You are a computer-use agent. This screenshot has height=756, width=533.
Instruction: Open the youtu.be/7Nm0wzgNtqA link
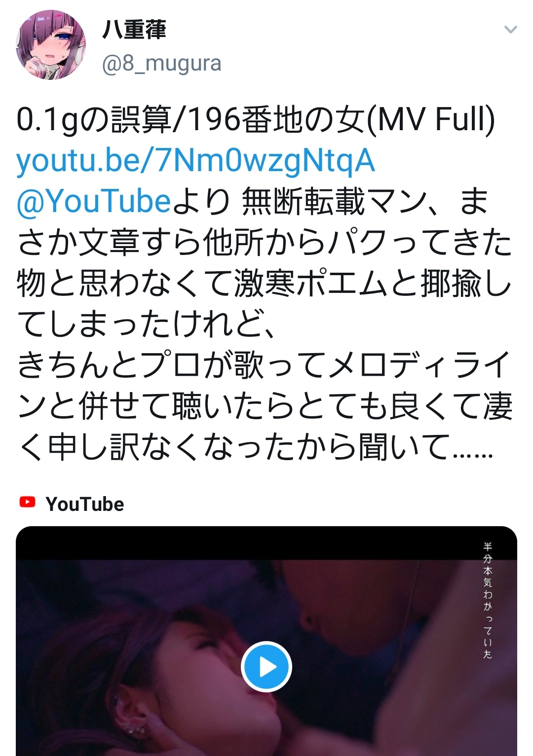195,161
